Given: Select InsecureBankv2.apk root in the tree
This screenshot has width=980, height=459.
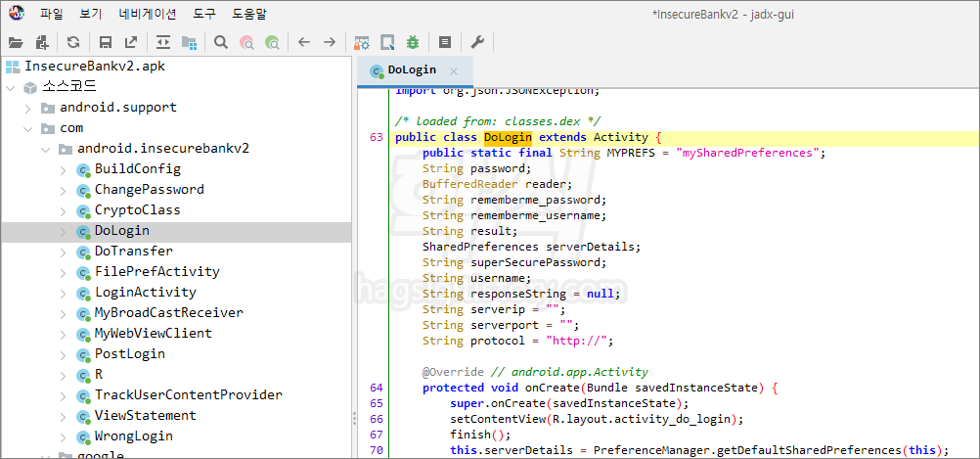Looking at the screenshot, I should (95, 67).
